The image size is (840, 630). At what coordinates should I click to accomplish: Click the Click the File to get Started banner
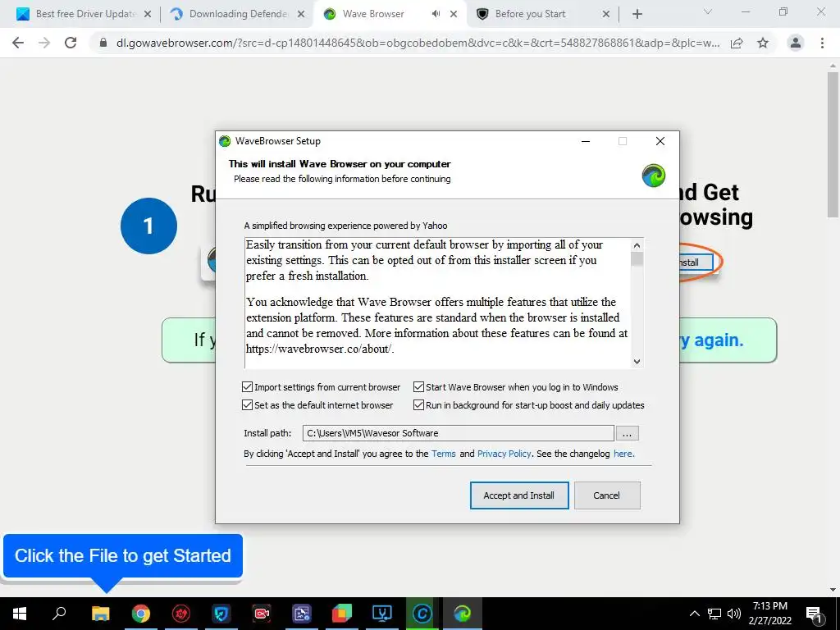tap(123, 556)
